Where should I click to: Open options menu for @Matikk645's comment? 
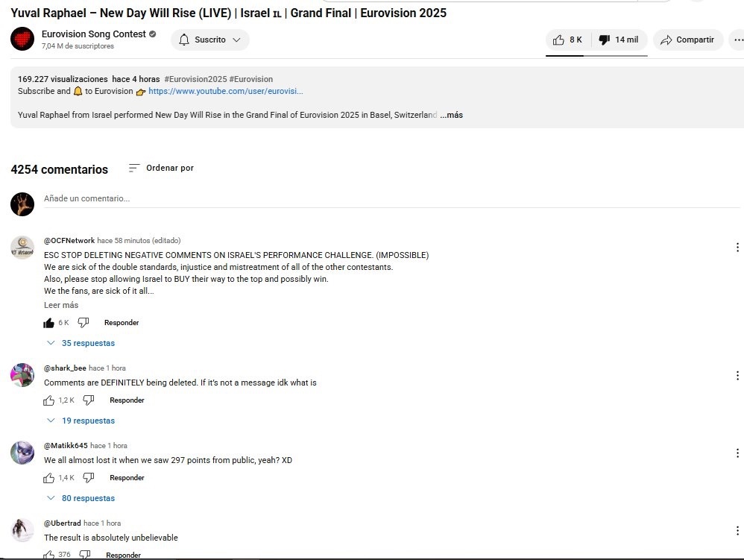pyautogui.click(x=737, y=453)
